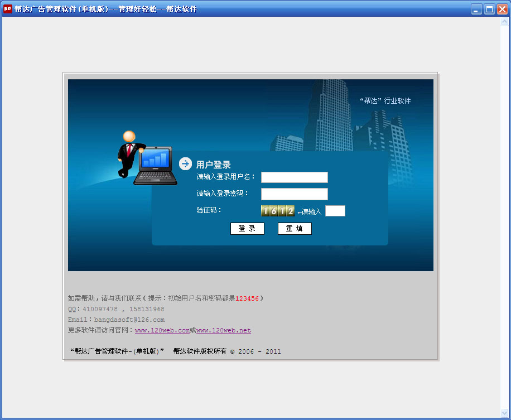Image resolution: width=511 pixels, height=420 pixels.
Task: Click the username input field
Action: point(295,177)
